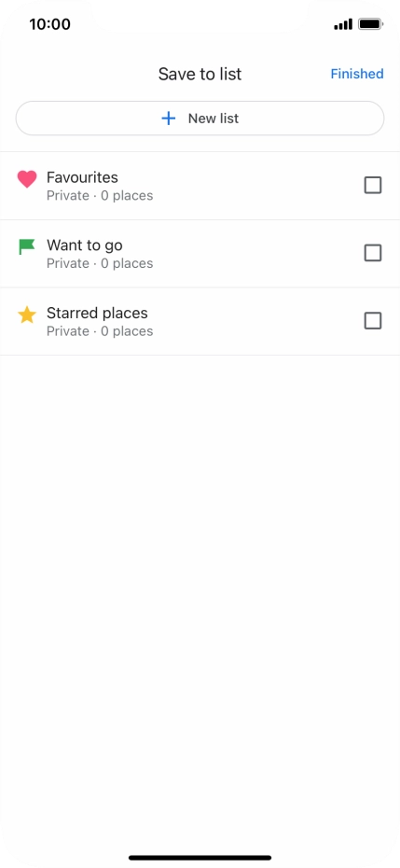
Task: Tick the Want to go checkbox
Action: pyautogui.click(x=373, y=253)
